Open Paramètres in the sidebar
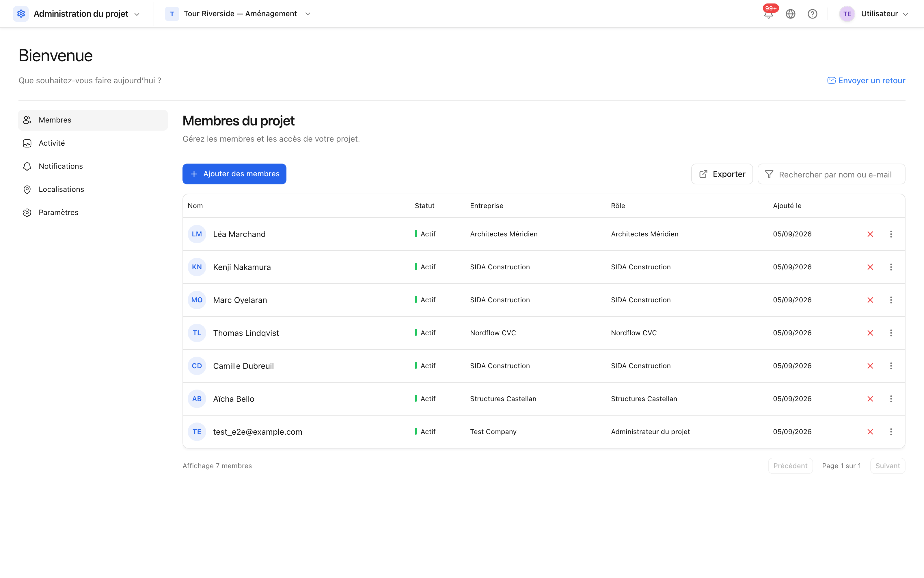This screenshot has height=578, width=924. [93, 212]
